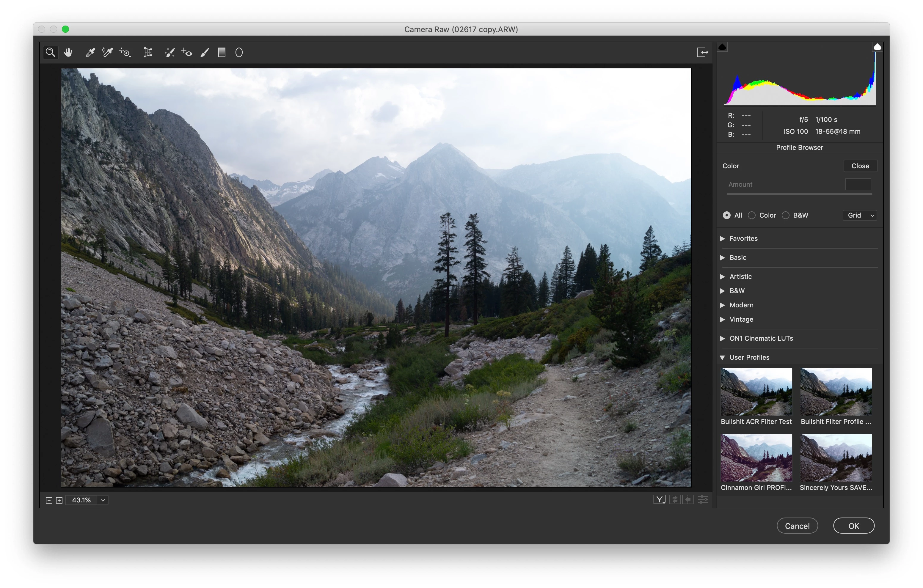
Task: Open the Grid view dropdown
Action: 860,215
